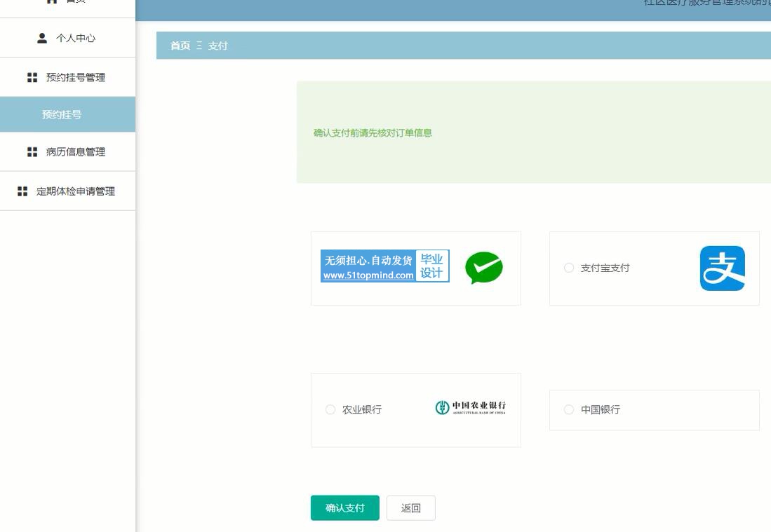The image size is (771, 532).
Task: Select the 农业银行 radio button
Action: click(x=330, y=409)
